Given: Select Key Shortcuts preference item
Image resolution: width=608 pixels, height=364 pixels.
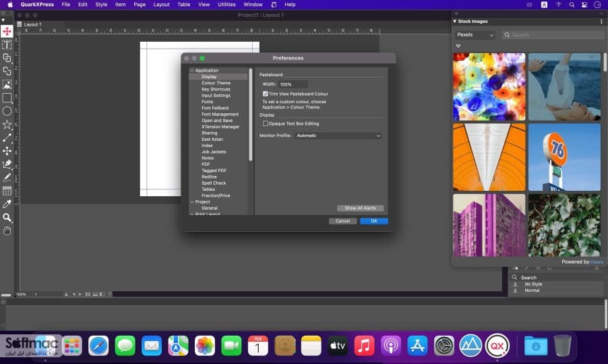Looking at the screenshot, I should [216, 89].
